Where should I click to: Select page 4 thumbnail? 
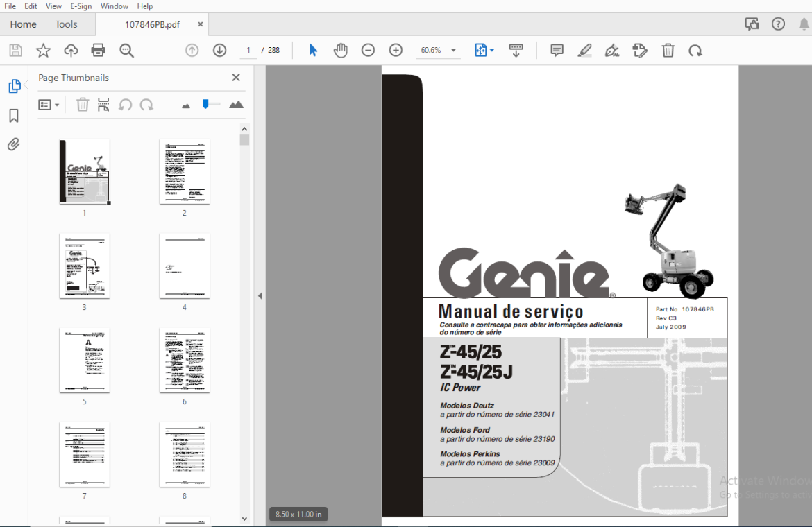click(185, 266)
